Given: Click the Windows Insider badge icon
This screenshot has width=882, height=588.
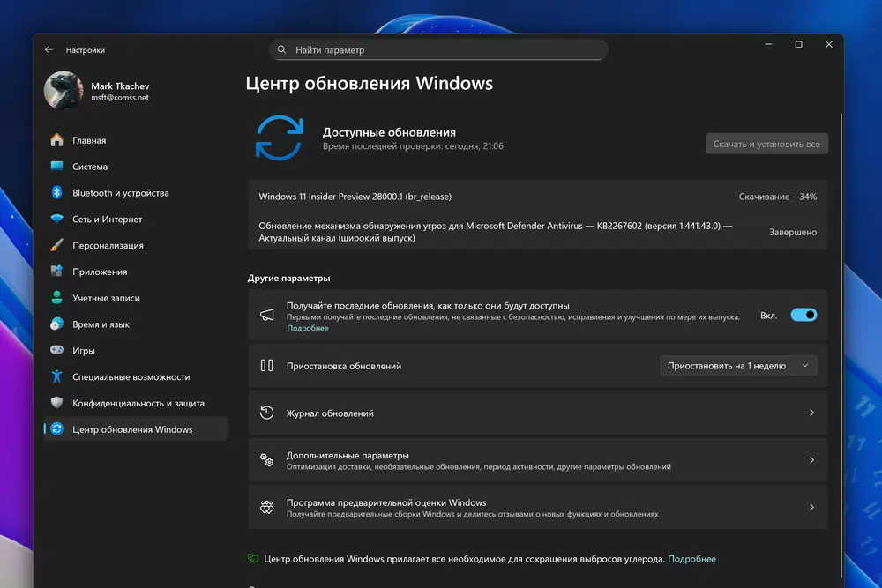Looking at the screenshot, I should click(266, 507).
